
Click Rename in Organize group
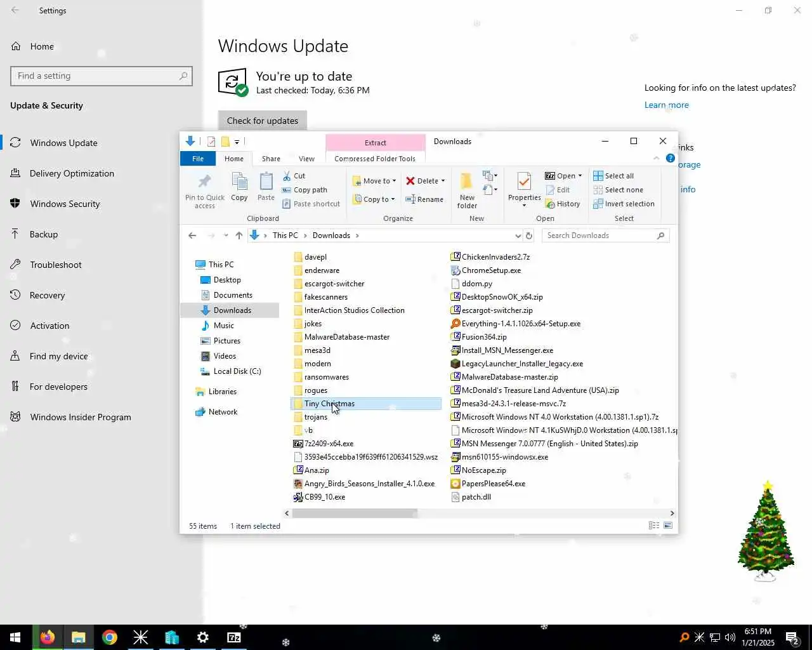click(x=424, y=199)
